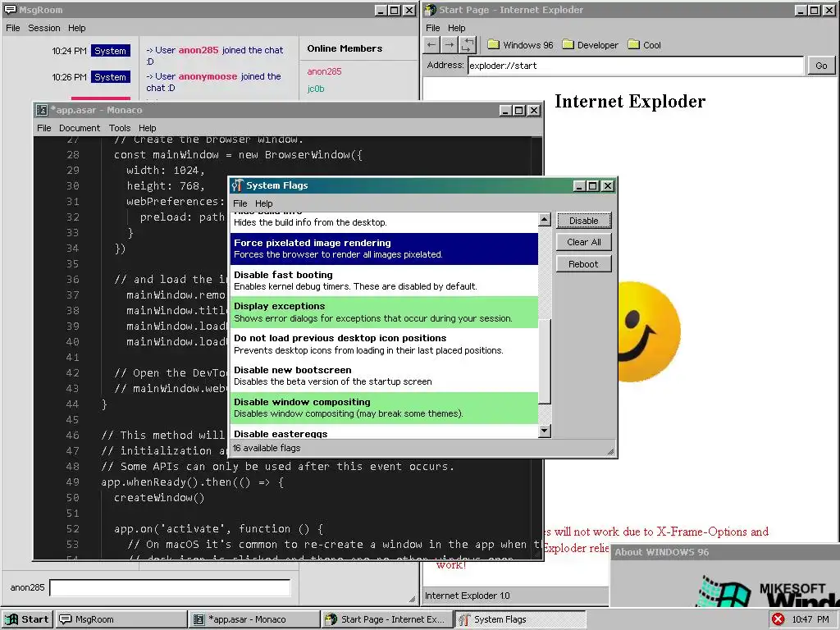Open the Cool bookmark folder
Screen dimensions: 840x630
(645, 45)
